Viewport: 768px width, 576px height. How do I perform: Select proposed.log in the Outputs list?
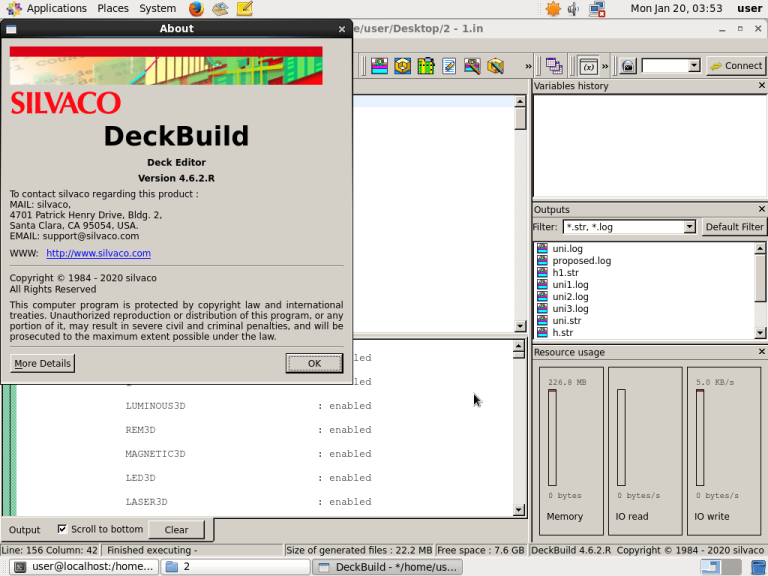581,261
